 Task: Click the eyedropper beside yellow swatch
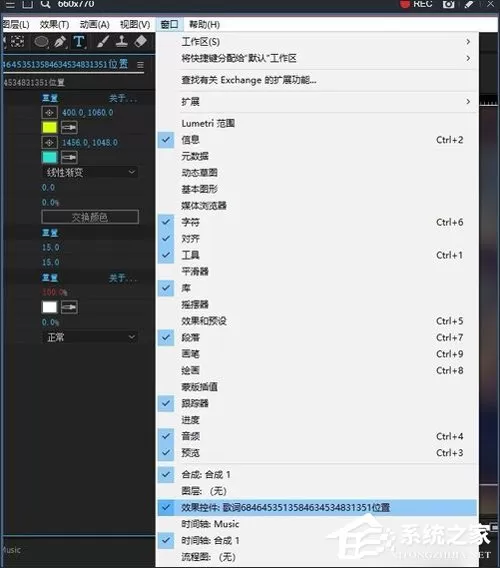point(69,128)
